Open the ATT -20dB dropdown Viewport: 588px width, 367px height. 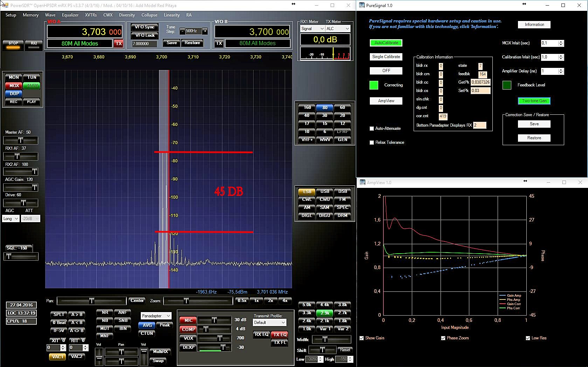[30, 219]
